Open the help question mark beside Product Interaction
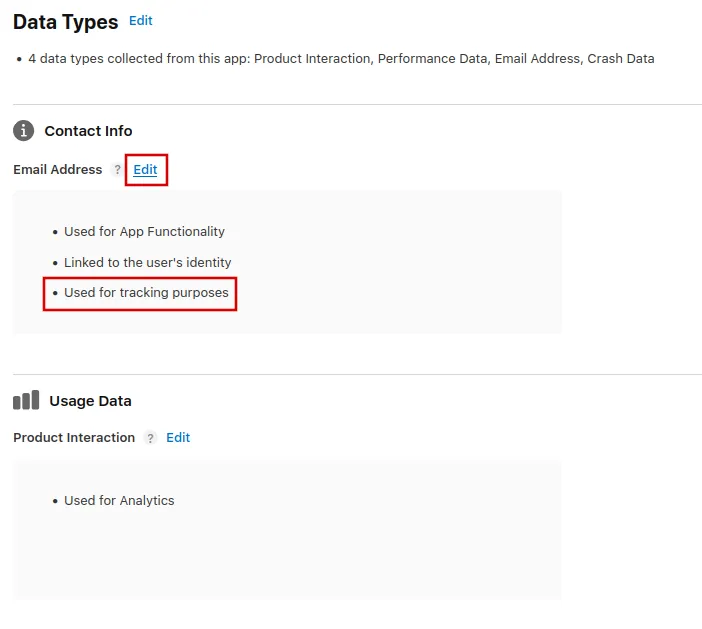This screenshot has width=702, height=629. pos(150,438)
